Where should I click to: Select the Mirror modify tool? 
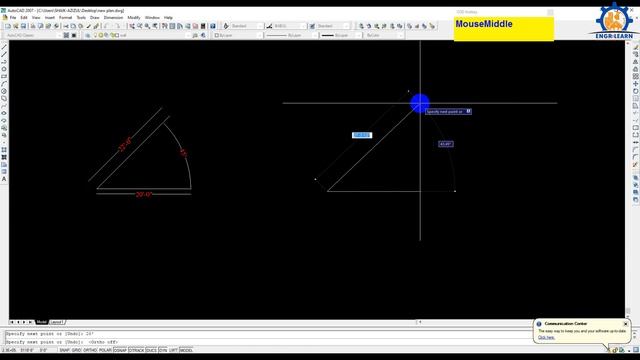[636, 62]
